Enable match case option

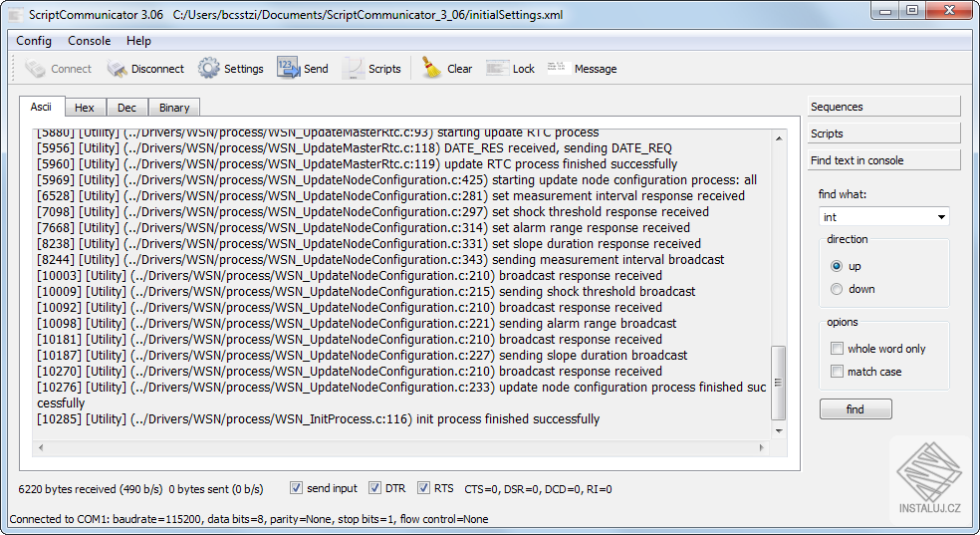coord(837,372)
